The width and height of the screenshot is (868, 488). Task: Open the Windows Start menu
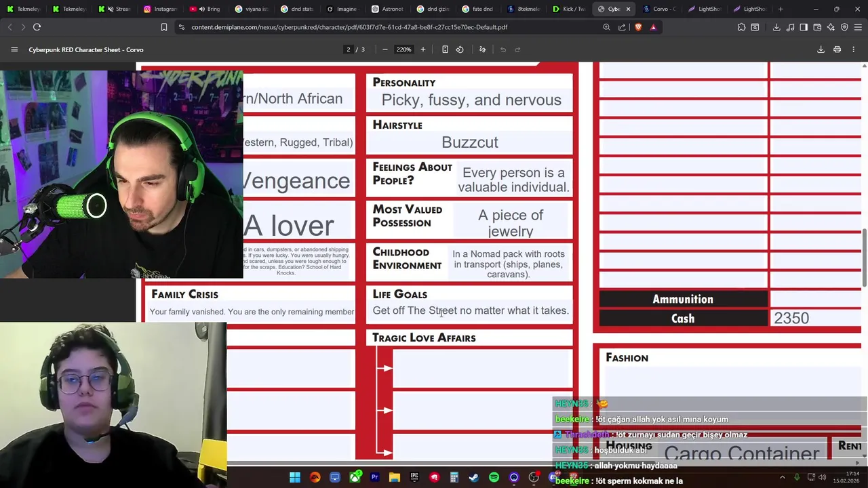(x=295, y=477)
